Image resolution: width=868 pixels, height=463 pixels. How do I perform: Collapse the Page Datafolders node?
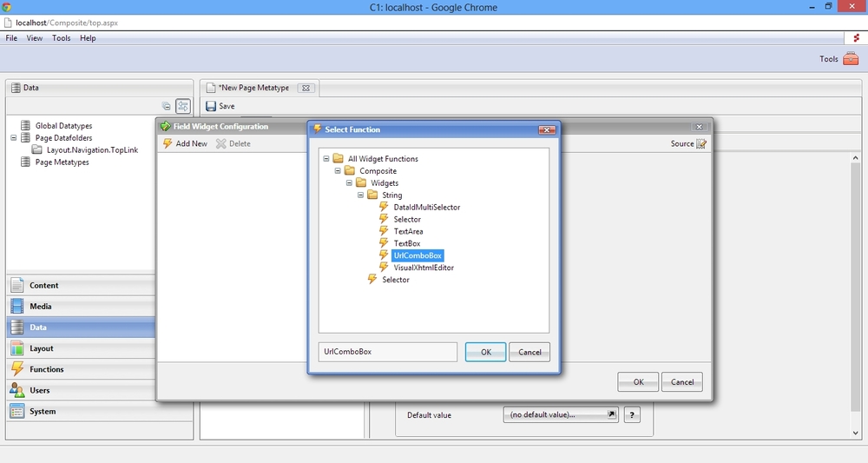15,138
